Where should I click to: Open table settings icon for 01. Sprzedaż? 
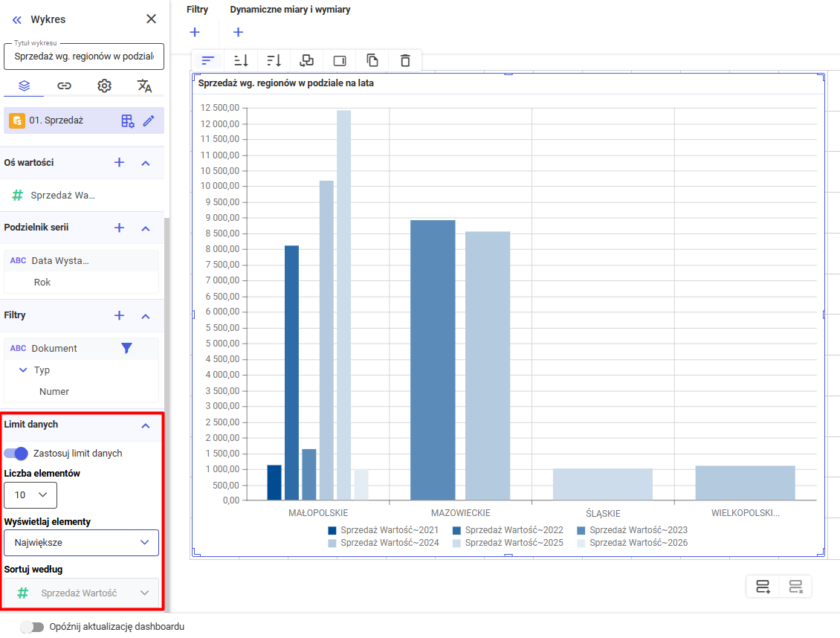tap(128, 120)
